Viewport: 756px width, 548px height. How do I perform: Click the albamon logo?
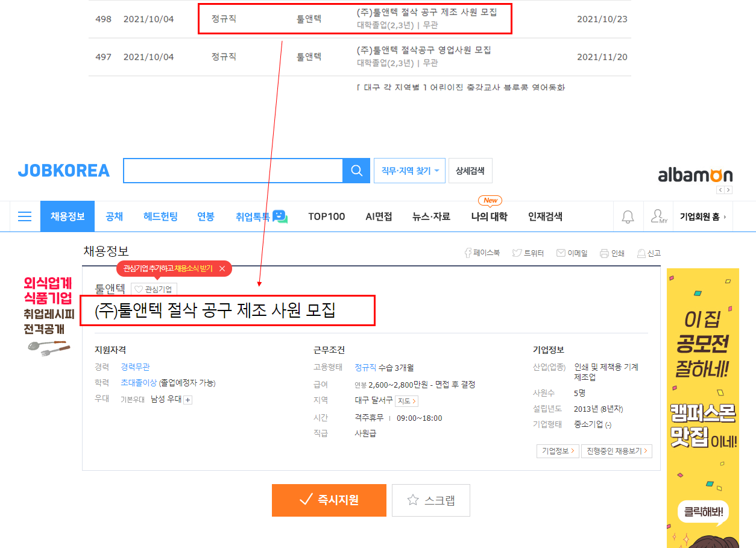[695, 175]
